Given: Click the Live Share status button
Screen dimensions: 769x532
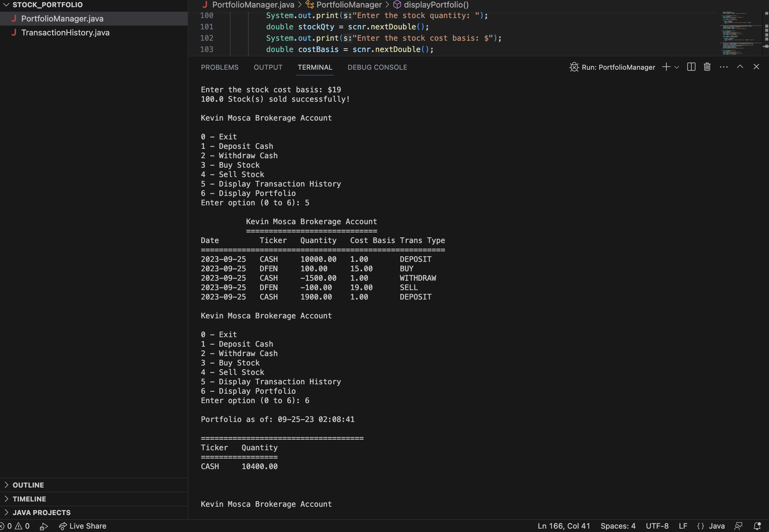Looking at the screenshot, I should pyautogui.click(x=83, y=526).
